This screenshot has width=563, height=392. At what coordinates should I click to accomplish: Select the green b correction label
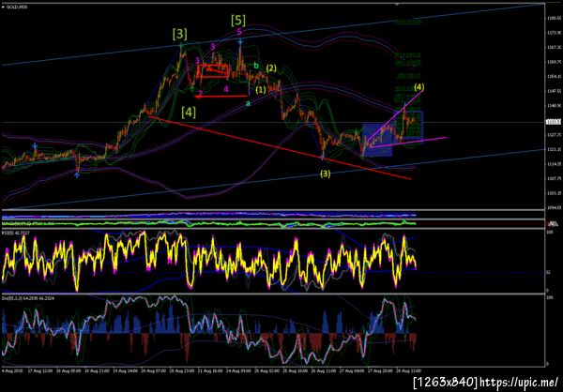point(256,66)
